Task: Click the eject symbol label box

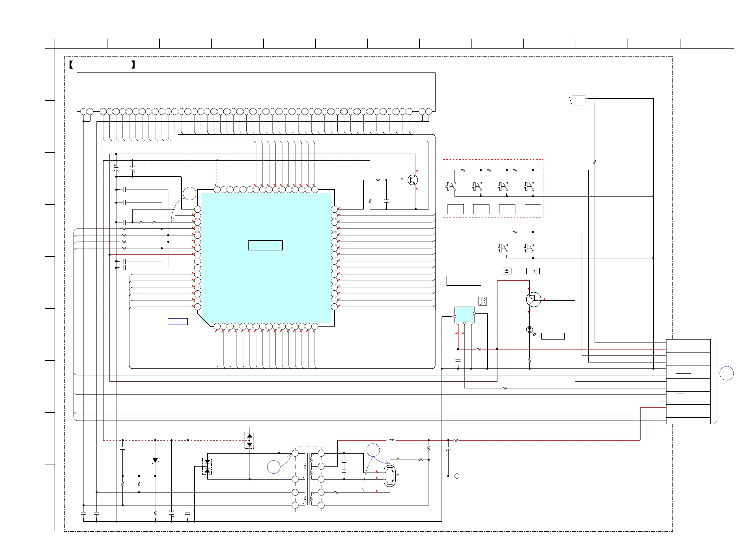Action: coord(506,271)
